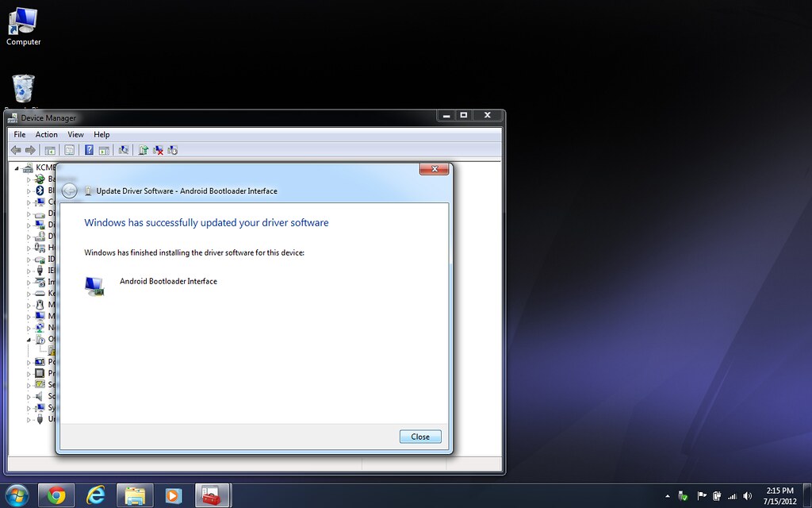Select the Sound controllers speaker icon
This screenshot has width=812, height=508.
point(40,396)
